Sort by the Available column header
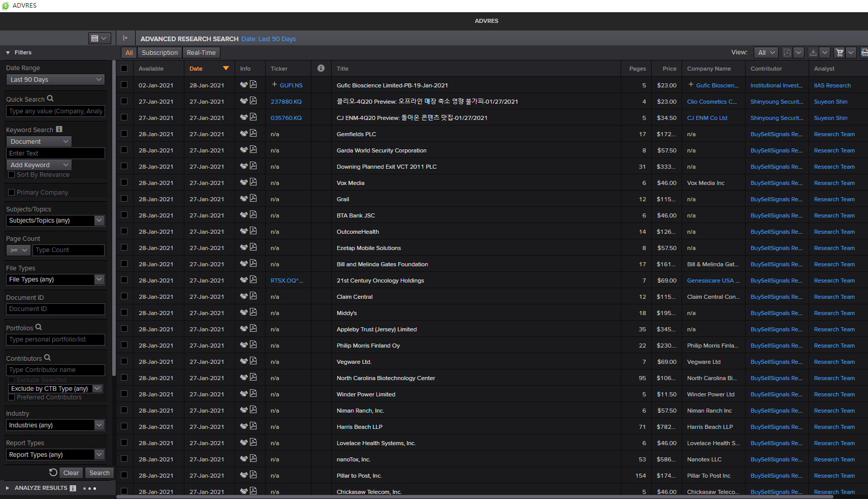Image resolution: width=868 pixels, height=499 pixels. click(x=151, y=69)
